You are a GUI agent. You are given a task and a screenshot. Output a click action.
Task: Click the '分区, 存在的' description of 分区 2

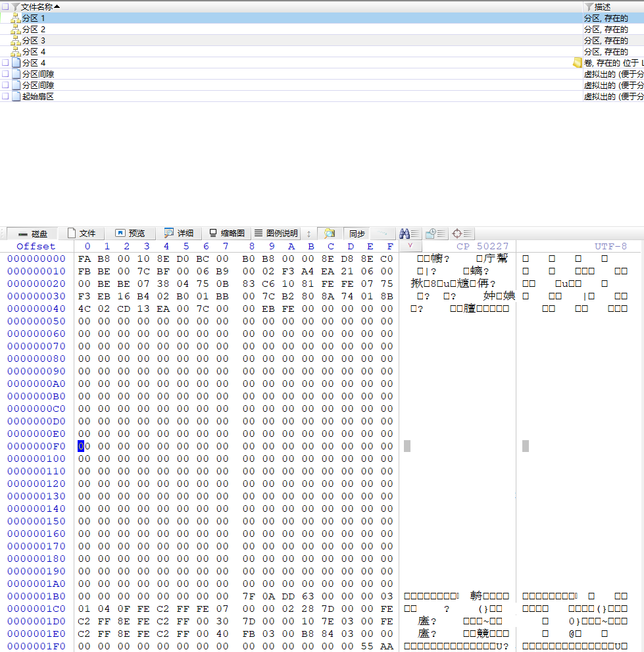[606, 30]
